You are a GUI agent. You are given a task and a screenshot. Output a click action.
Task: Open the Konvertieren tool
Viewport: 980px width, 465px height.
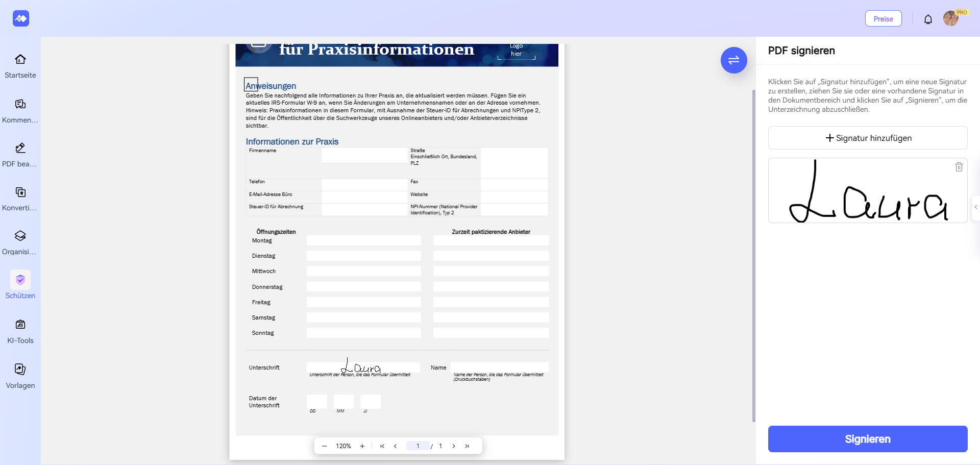click(20, 199)
